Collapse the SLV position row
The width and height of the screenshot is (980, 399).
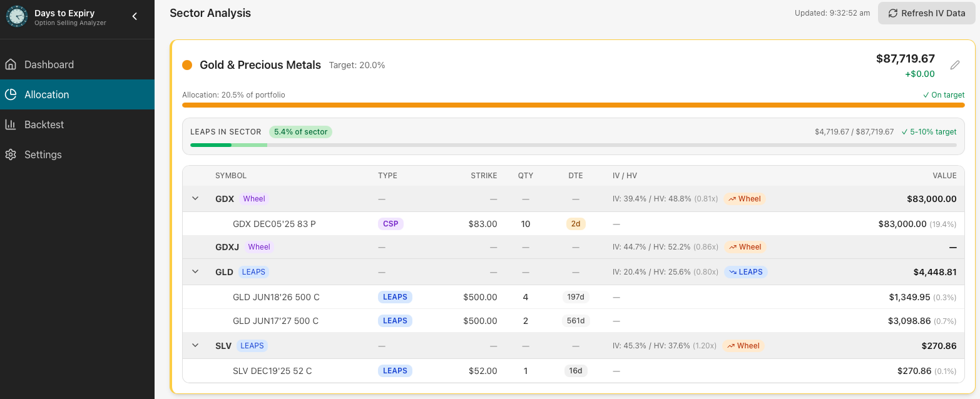[195, 345]
